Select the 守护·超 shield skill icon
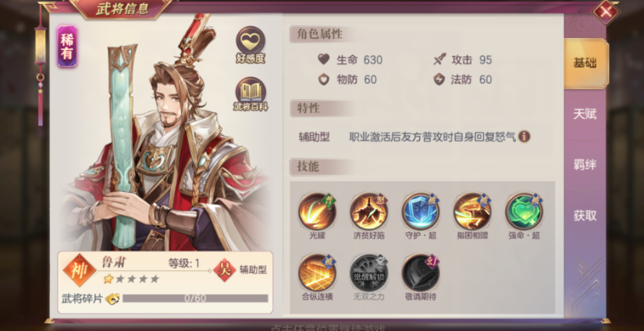This screenshot has height=331, width=644. pyautogui.click(x=421, y=212)
